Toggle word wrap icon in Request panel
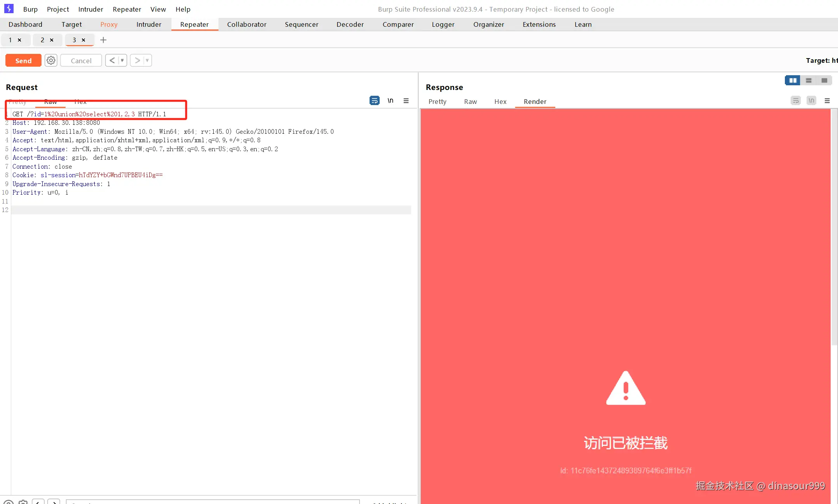 pos(374,101)
